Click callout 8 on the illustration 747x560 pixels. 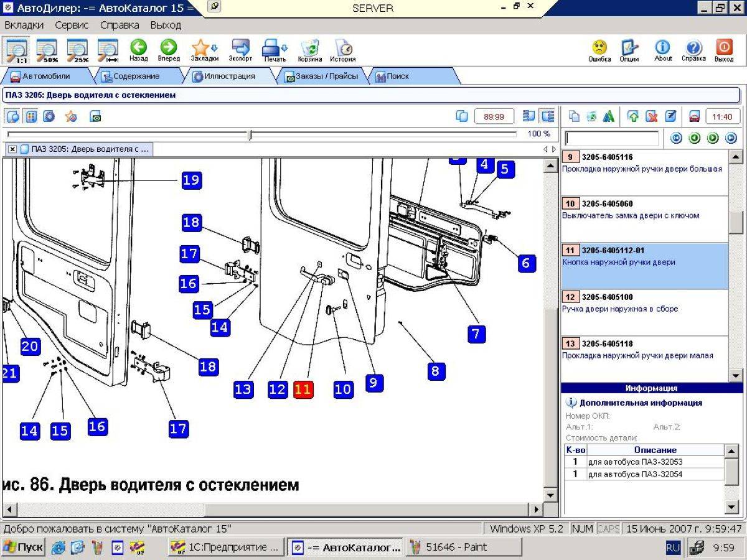(x=436, y=371)
